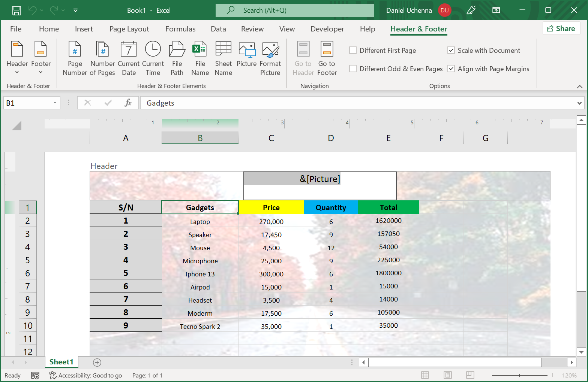588x382 pixels.
Task: Expand the Footer presets dropdown
Action: tap(40, 58)
